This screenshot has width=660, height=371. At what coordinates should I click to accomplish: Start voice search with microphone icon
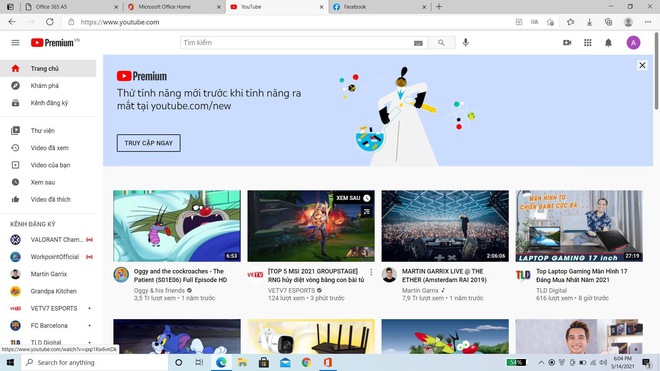(x=466, y=43)
